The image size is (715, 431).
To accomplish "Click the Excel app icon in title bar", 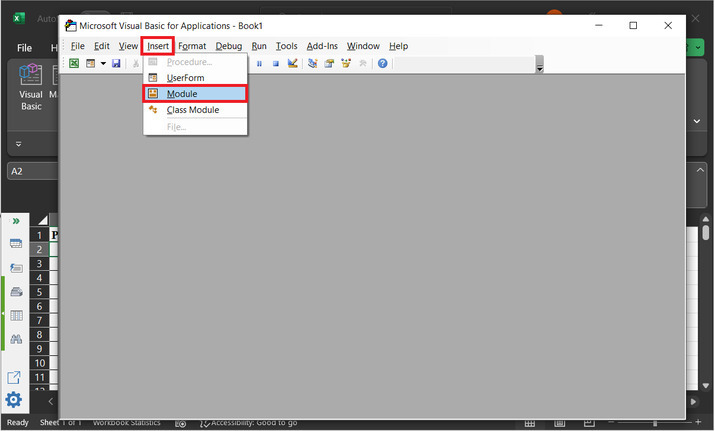I will coord(19,18).
